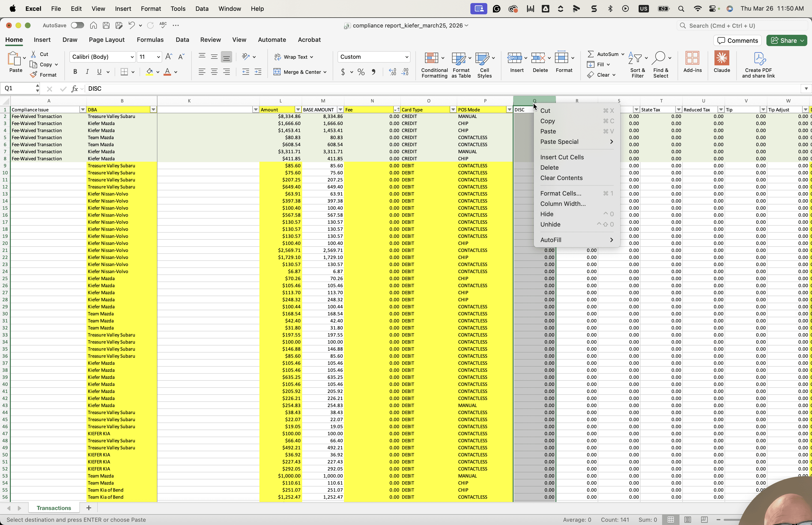Image resolution: width=812 pixels, height=525 pixels.
Task: Open the font size 11 dropdown
Action: coord(158,57)
